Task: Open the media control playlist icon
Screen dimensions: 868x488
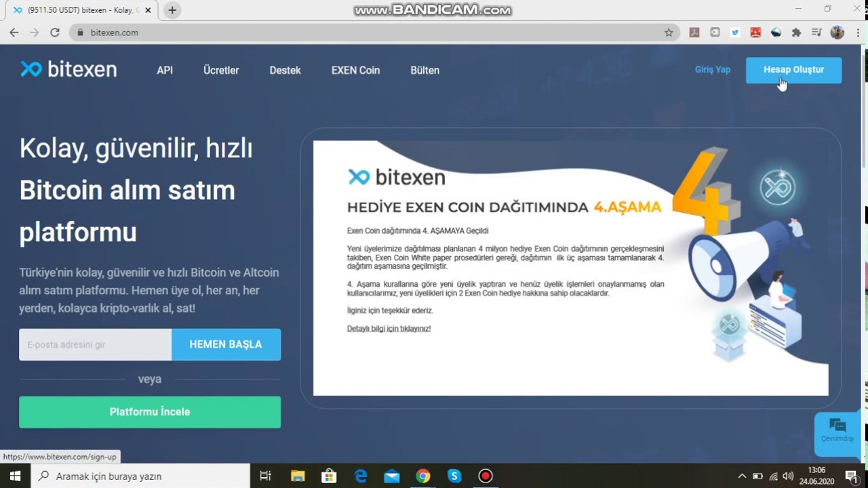Action: pos(816,32)
